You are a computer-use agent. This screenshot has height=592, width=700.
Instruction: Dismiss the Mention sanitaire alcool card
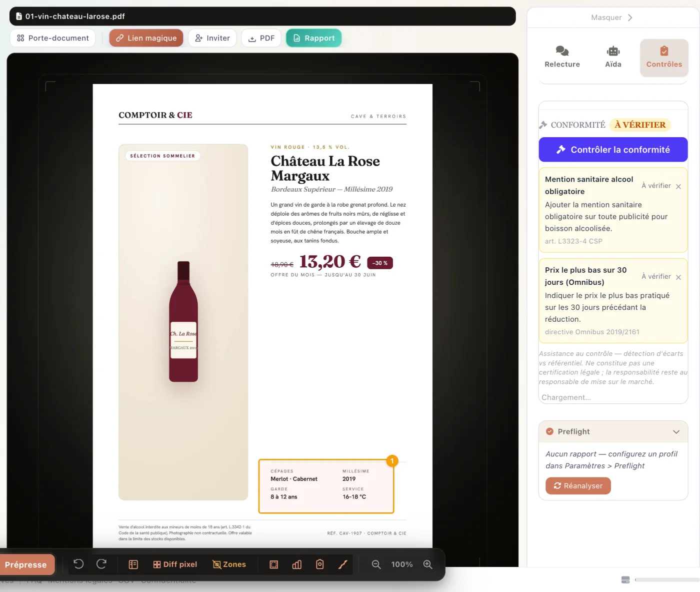click(x=678, y=187)
